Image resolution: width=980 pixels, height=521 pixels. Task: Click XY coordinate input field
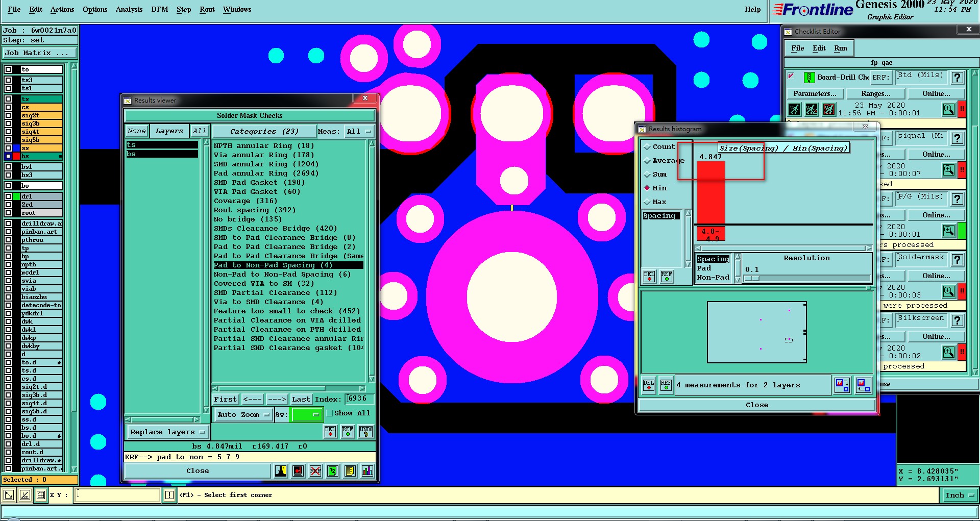tap(117, 495)
